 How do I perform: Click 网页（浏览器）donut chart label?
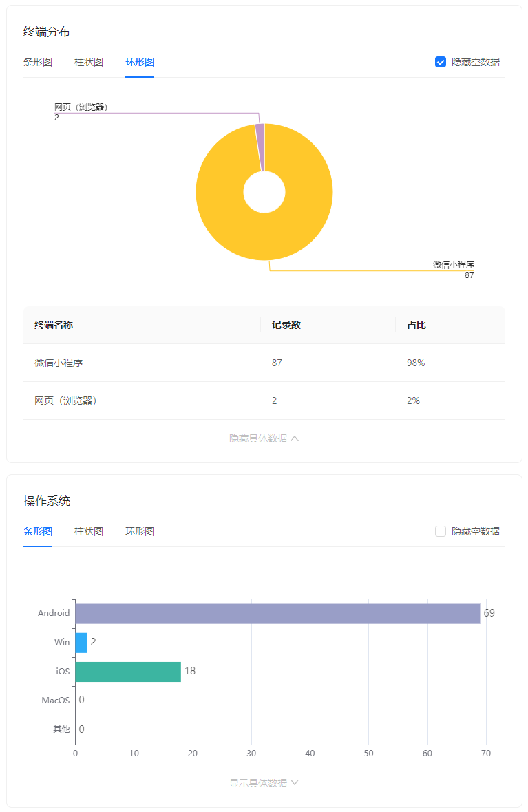click(81, 107)
